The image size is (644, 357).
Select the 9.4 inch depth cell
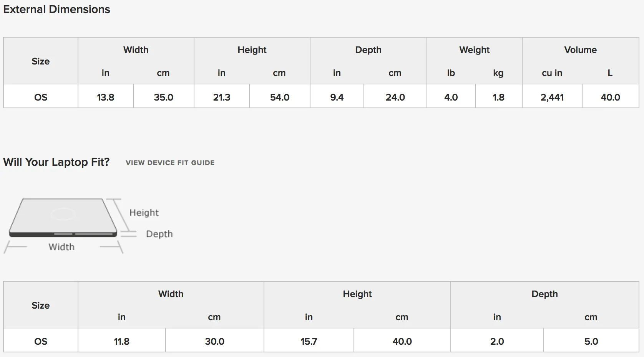[x=337, y=97]
